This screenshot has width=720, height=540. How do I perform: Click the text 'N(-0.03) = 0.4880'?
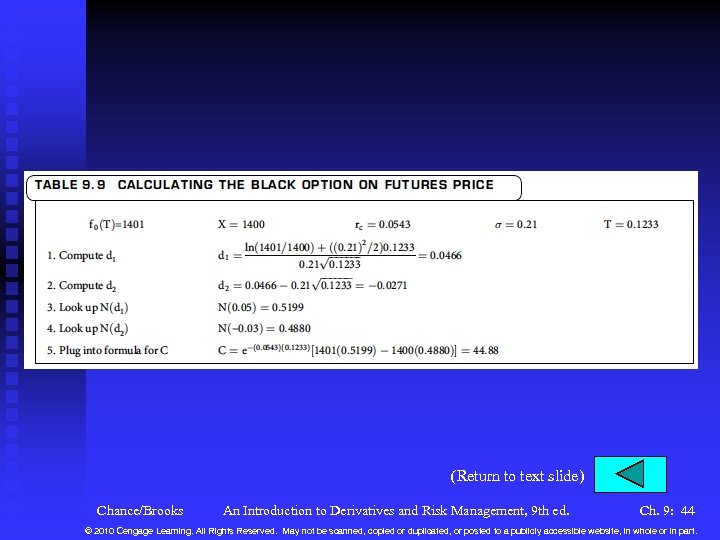pos(264,328)
